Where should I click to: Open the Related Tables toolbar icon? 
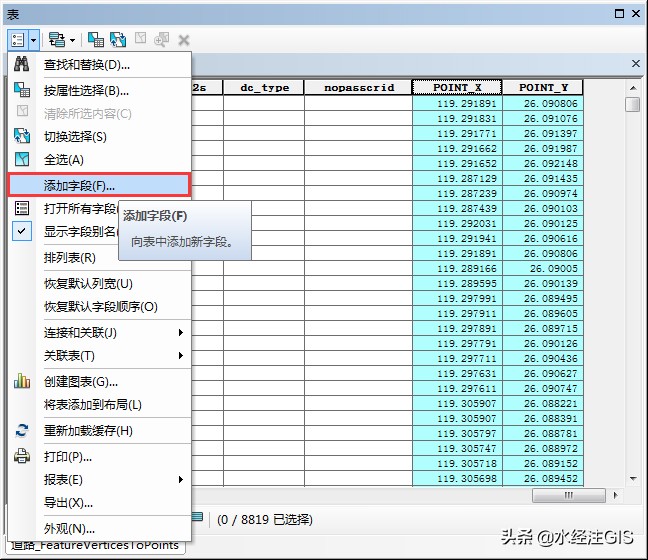click(x=57, y=40)
